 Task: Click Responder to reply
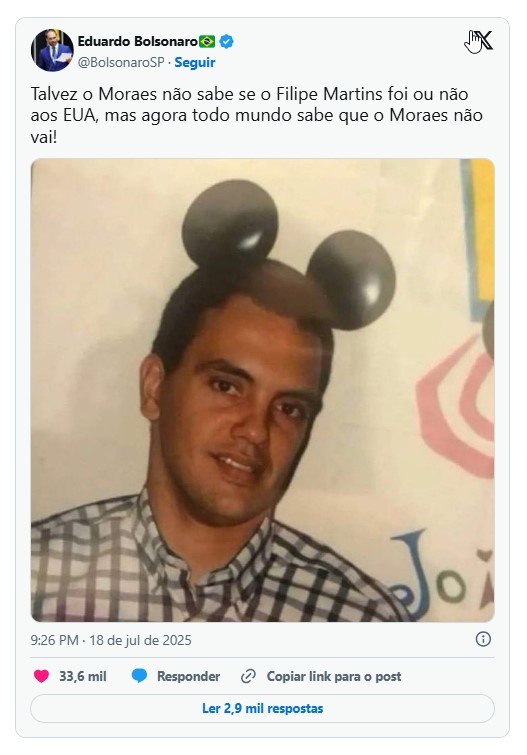[x=188, y=677]
